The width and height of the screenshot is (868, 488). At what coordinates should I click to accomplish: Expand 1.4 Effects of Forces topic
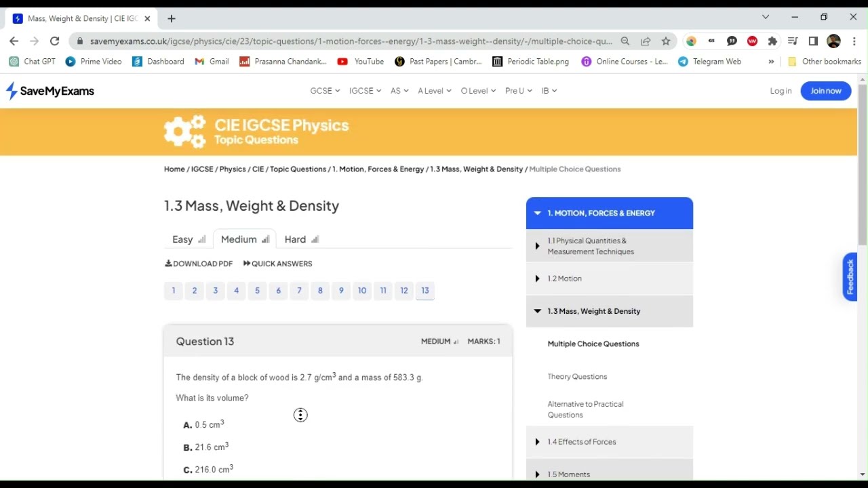pyautogui.click(x=610, y=442)
